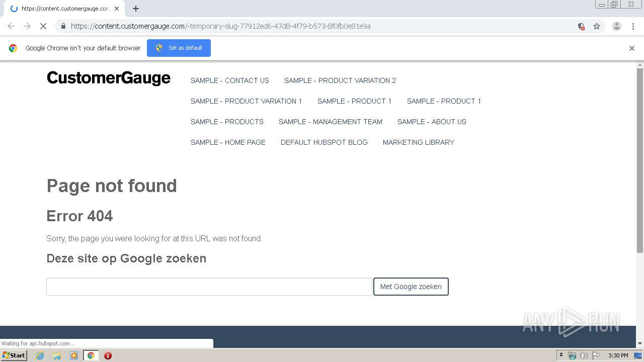Click the 3:30 PM clock
Viewport: 644px width, 362px height.
618,355
